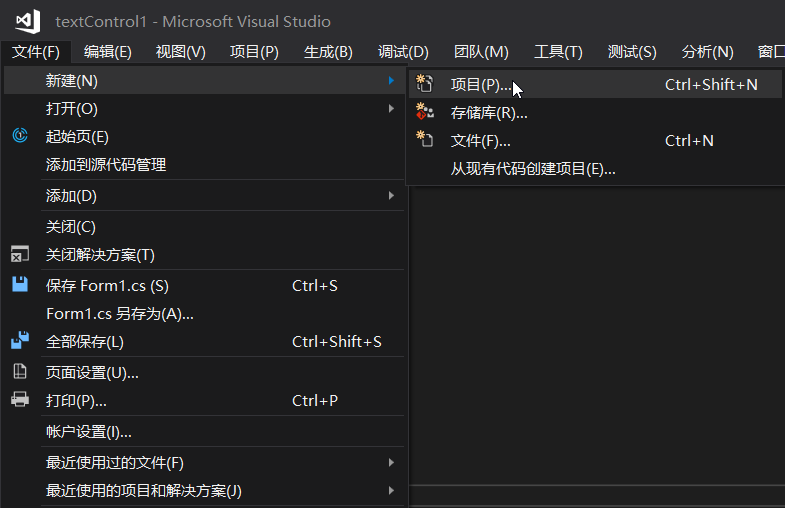
Task: Select 项目(P)... in the New submenu
Action: pos(596,84)
